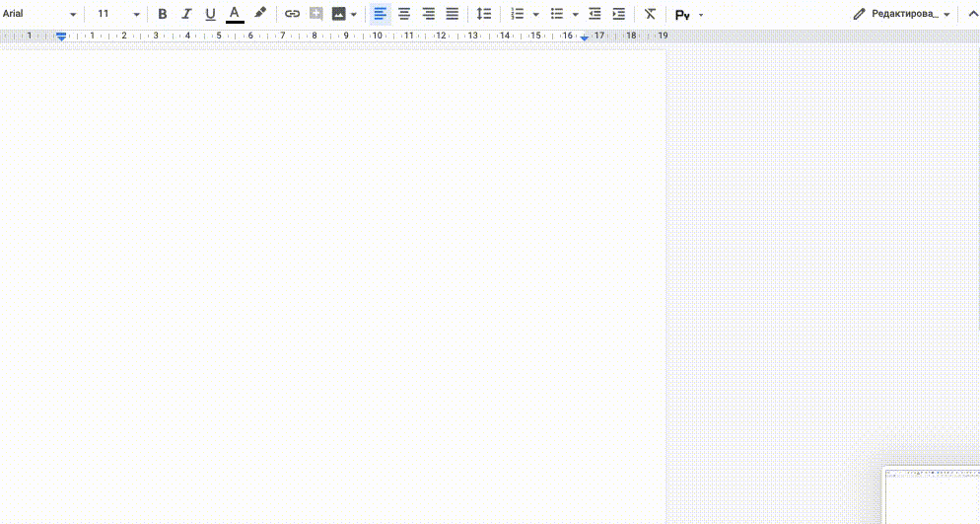Apply a numbered list
980x524 pixels.
(517, 14)
